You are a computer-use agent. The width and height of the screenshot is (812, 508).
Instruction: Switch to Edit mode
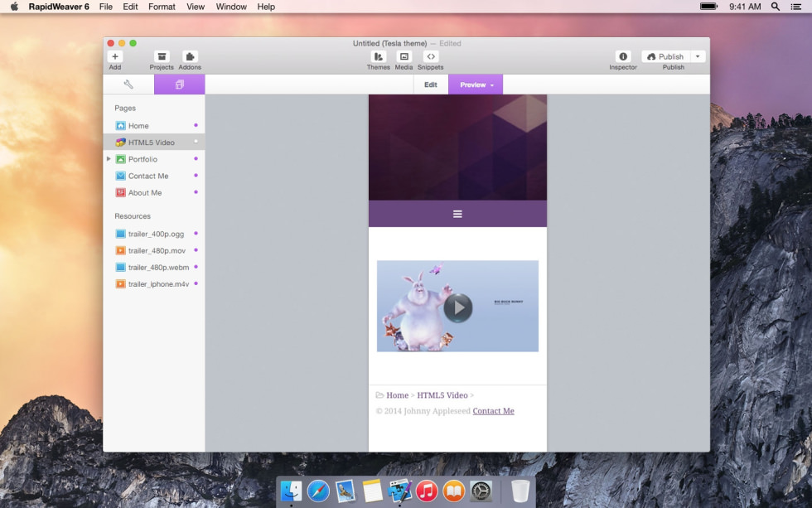[x=431, y=85]
